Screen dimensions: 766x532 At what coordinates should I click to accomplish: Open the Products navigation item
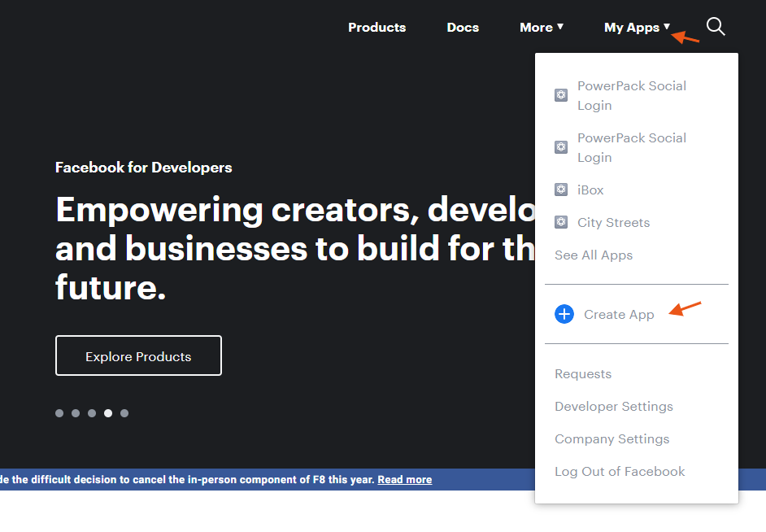[376, 28]
